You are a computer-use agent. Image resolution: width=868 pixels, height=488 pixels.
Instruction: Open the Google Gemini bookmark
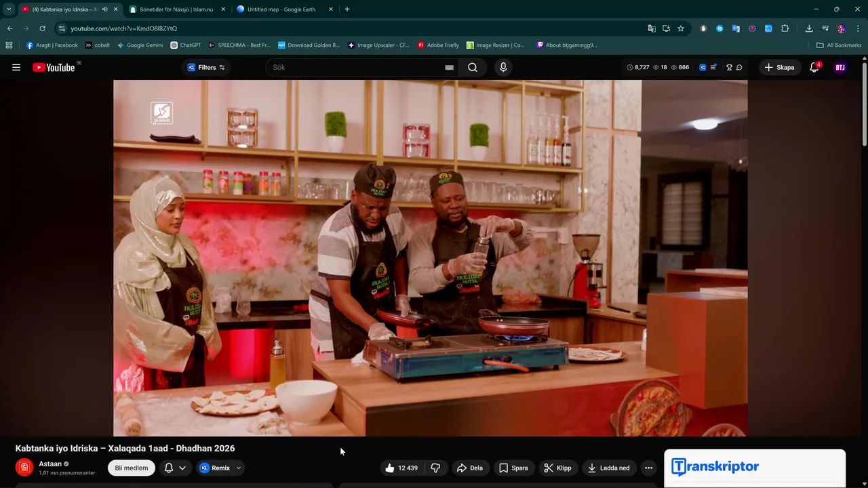[x=140, y=45]
